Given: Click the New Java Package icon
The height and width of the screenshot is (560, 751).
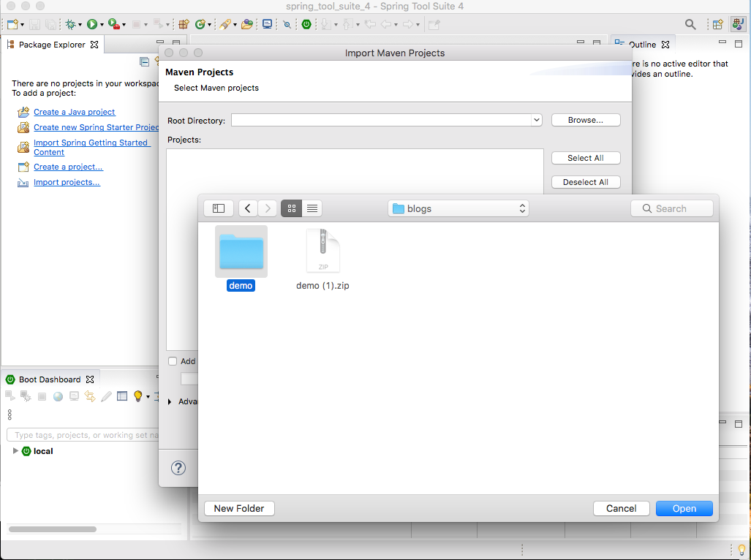Looking at the screenshot, I should coord(184,24).
